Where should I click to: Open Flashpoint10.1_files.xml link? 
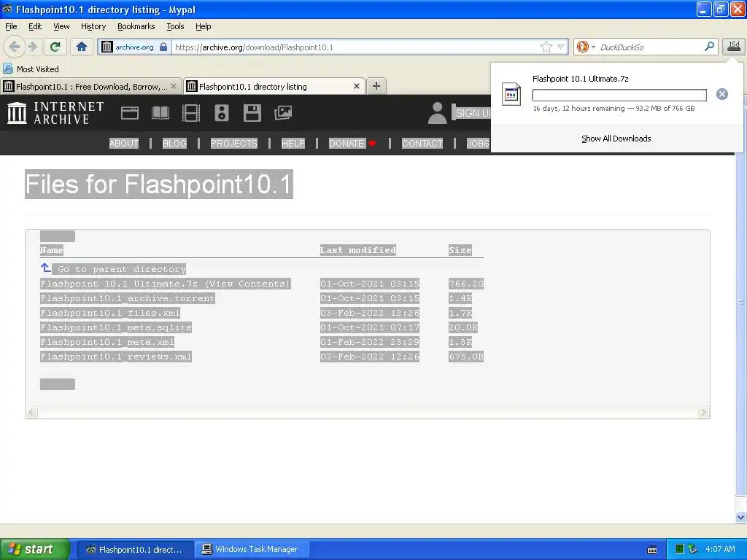(110, 313)
